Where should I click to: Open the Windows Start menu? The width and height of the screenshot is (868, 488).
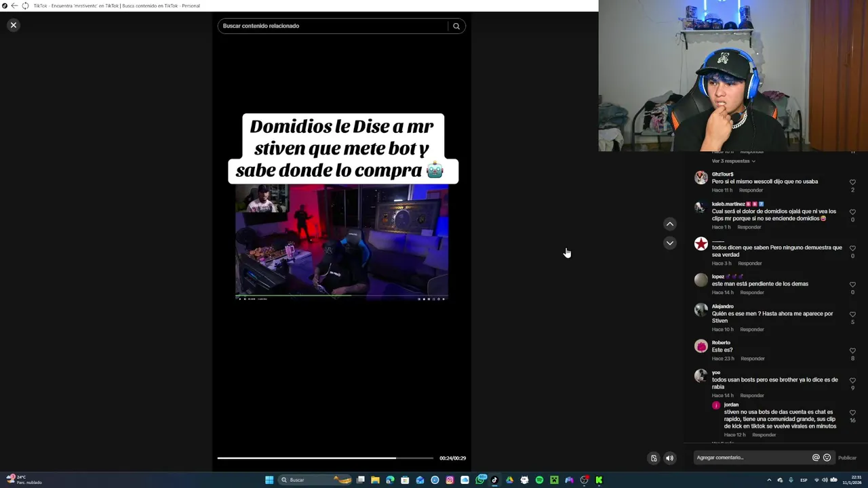point(269,480)
